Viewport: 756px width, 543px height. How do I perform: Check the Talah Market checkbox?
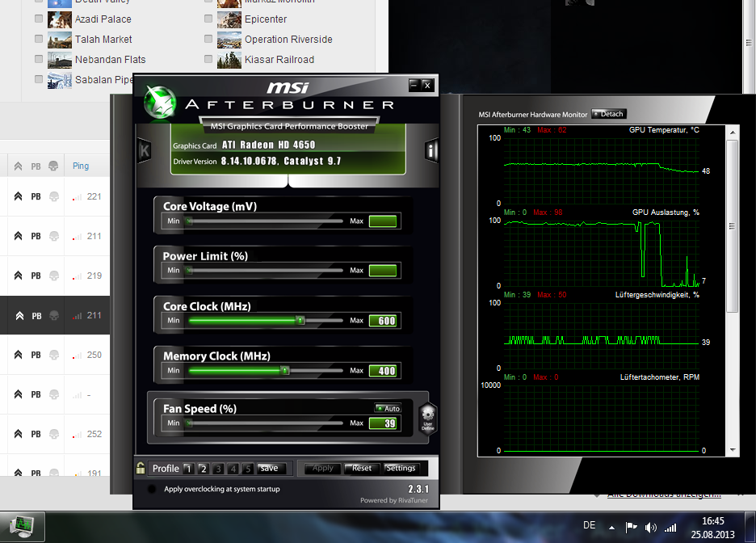point(39,39)
